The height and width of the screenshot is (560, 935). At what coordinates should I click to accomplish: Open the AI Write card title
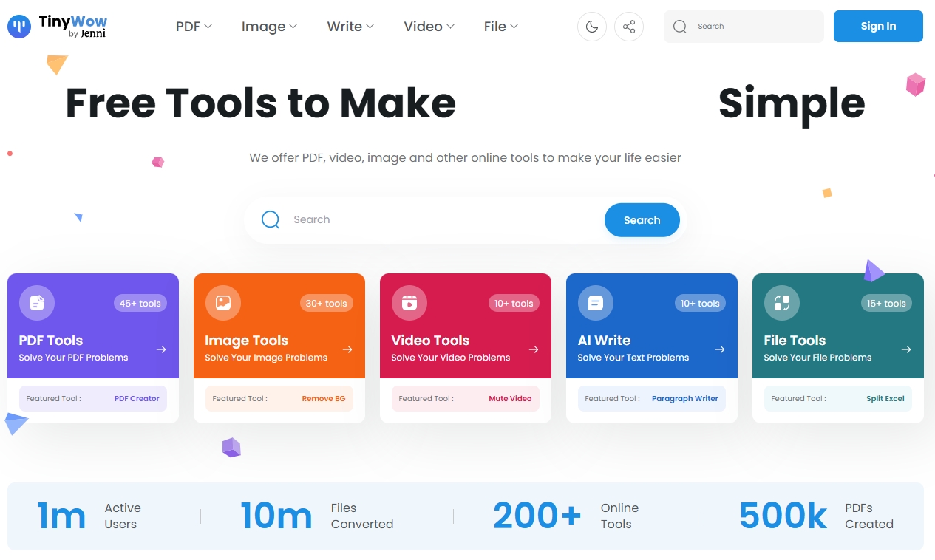point(604,341)
